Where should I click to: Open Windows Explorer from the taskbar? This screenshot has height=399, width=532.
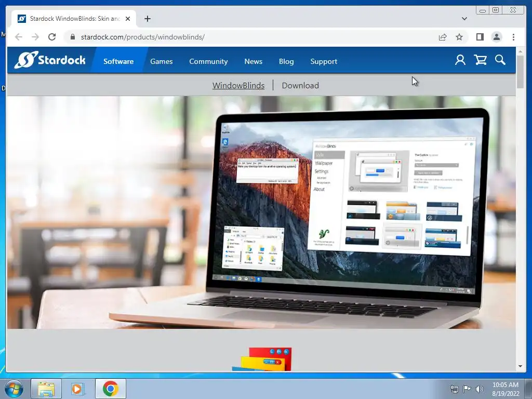click(x=46, y=389)
